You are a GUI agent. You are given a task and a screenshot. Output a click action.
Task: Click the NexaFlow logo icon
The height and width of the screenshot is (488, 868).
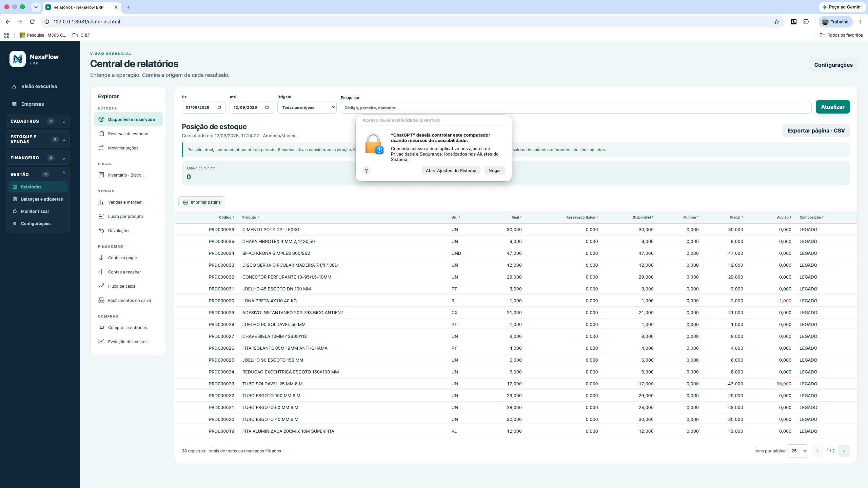point(18,59)
